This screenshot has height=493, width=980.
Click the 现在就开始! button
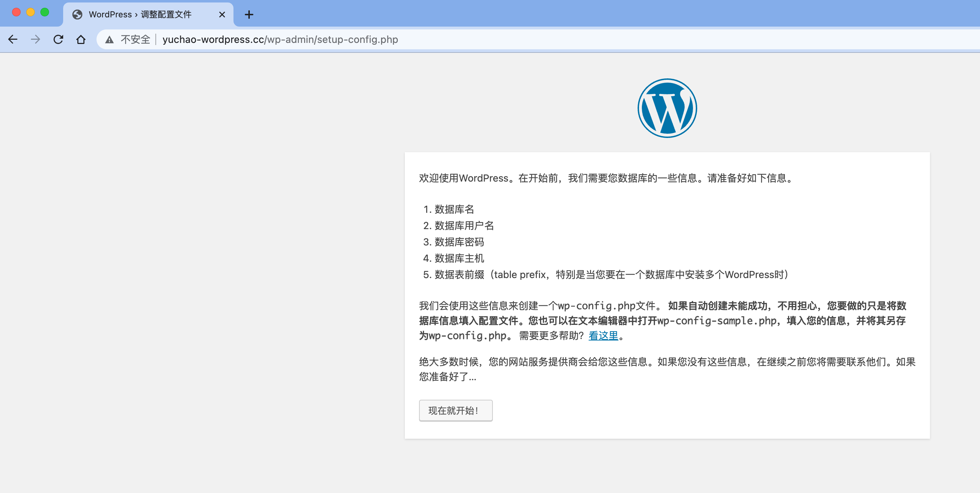(455, 410)
